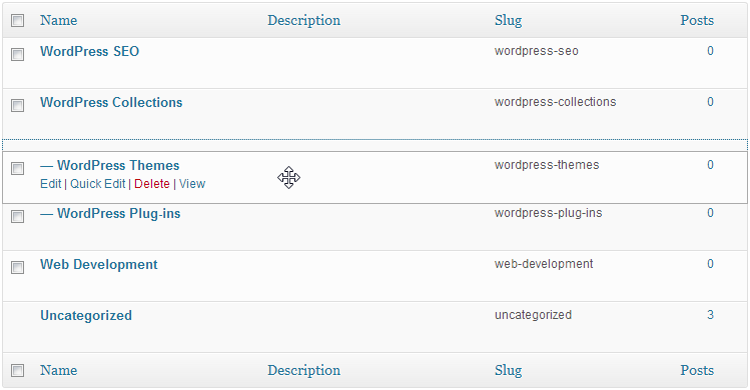The image size is (750, 390).
Task: Sort by Description column in top header
Action: tap(304, 20)
